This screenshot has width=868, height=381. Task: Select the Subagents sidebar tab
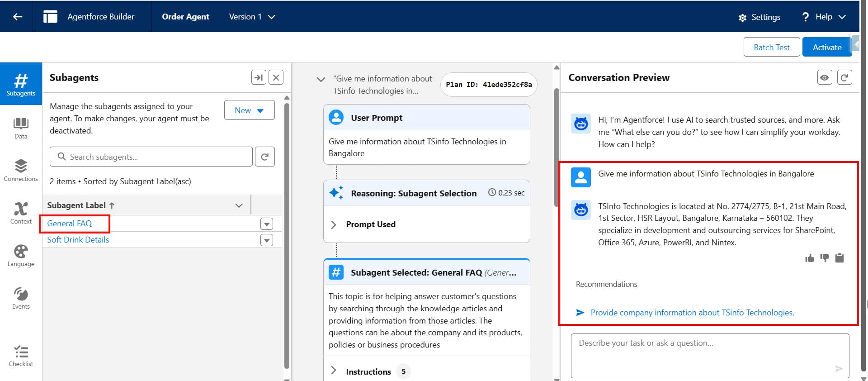(x=21, y=84)
